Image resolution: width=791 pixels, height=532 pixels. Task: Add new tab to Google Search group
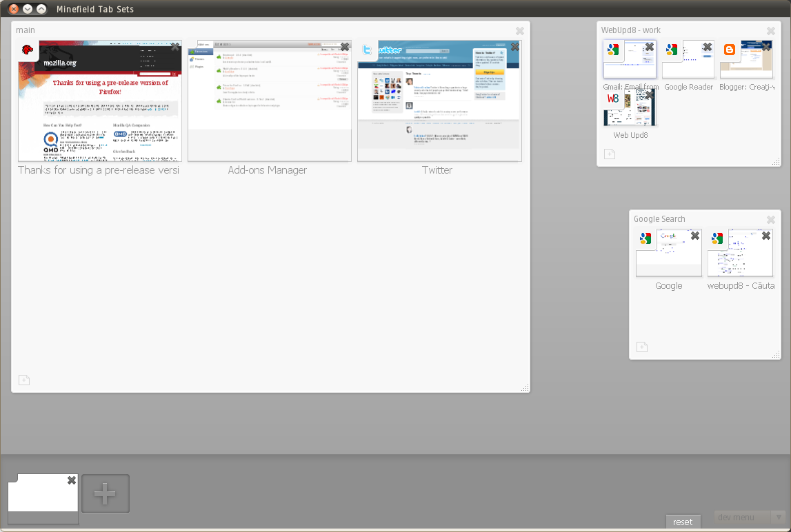pos(641,347)
